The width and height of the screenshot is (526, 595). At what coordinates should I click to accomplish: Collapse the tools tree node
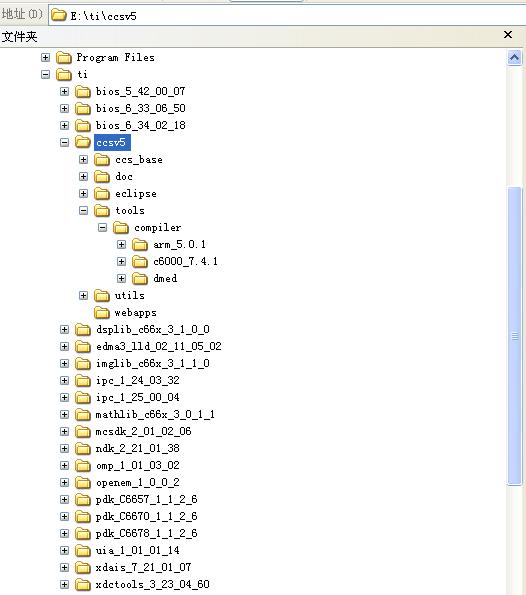coord(83,211)
